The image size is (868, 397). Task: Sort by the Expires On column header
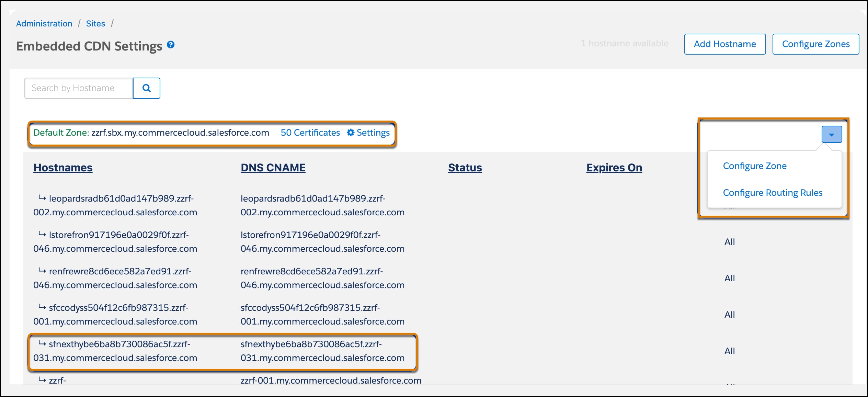pyautogui.click(x=614, y=168)
